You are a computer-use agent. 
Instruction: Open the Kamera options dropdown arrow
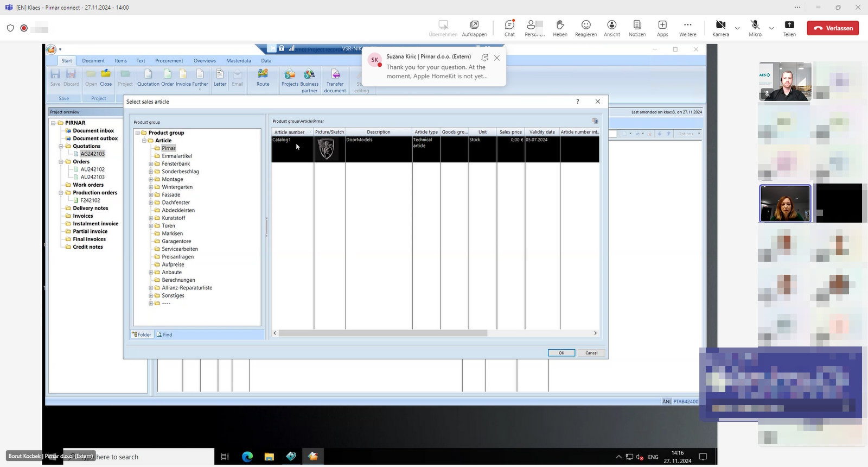click(x=737, y=28)
